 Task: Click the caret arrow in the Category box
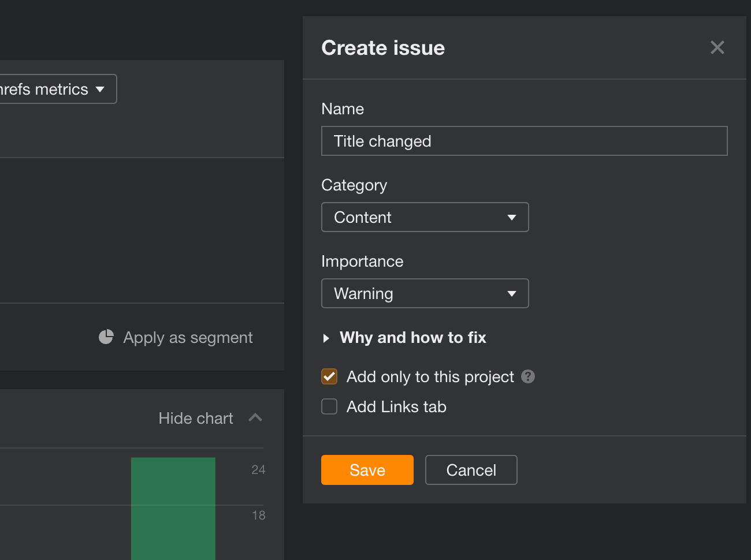point(511,218)
